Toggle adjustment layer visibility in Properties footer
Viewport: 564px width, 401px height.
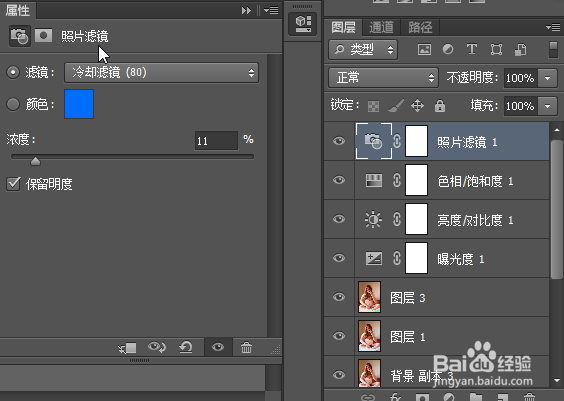click(218, 347)
